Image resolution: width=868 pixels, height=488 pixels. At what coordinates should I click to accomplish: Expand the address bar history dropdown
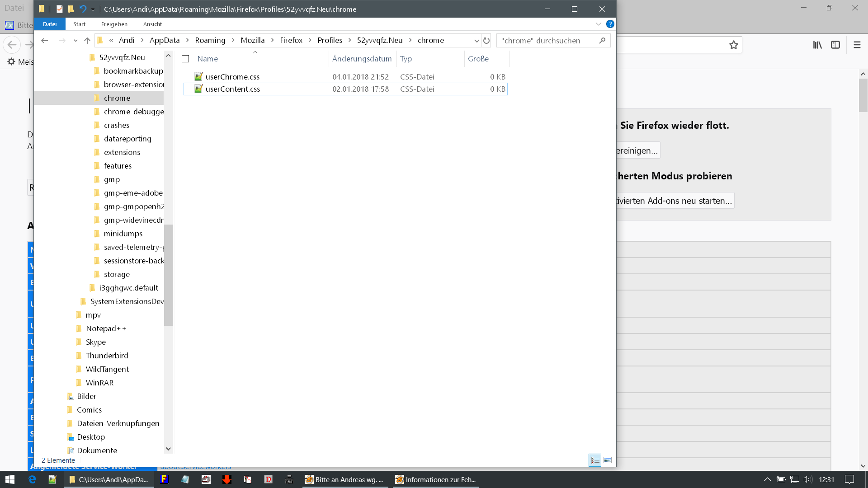point(476,41)
